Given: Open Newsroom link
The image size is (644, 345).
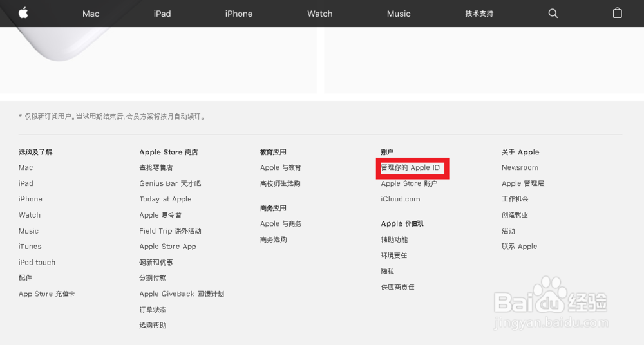Looking at the screenshot, I should click(x=520, y=167).
